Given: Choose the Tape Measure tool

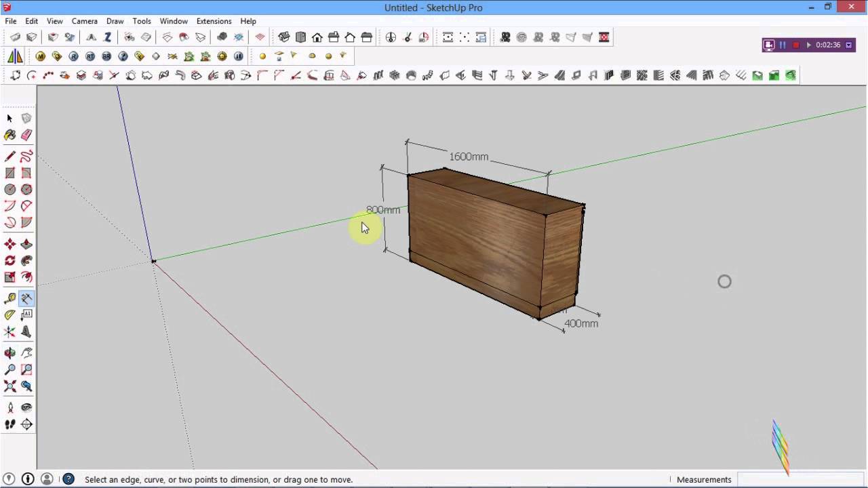Looking at the screenshot, I should click(x=10, y=298).
